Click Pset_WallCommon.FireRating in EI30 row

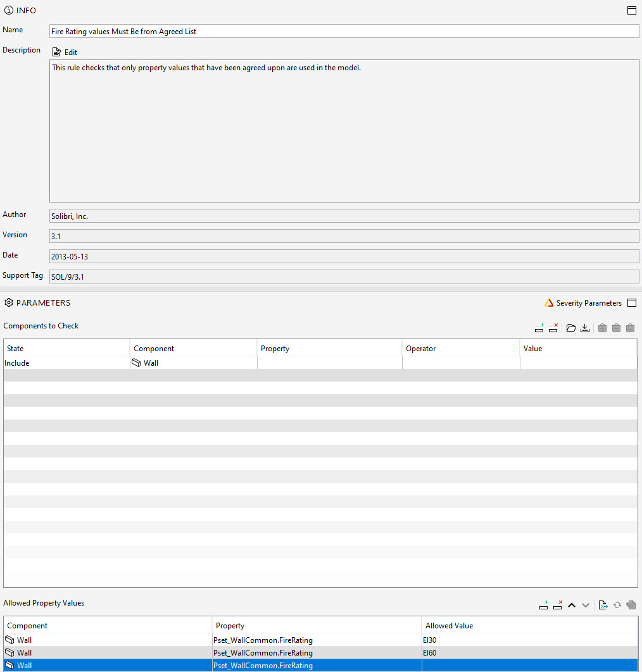[x=263, y=640]
